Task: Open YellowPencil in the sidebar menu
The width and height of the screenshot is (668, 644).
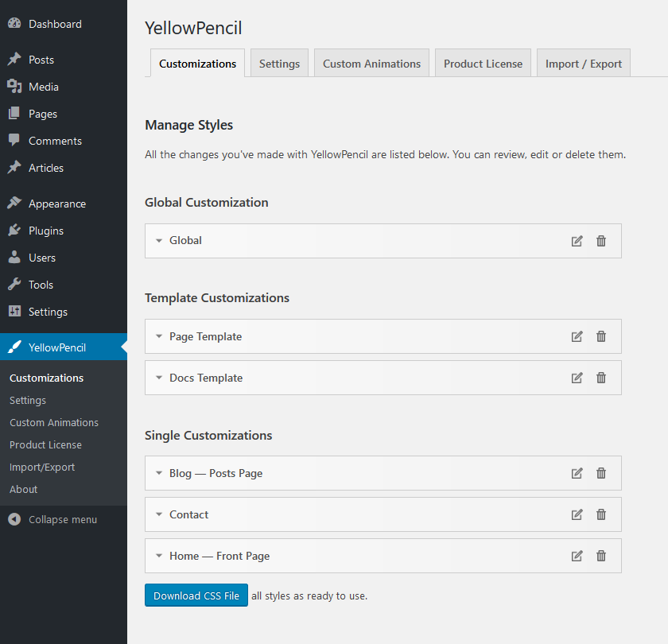Action: pyautogui.click(x=64, y=347)
